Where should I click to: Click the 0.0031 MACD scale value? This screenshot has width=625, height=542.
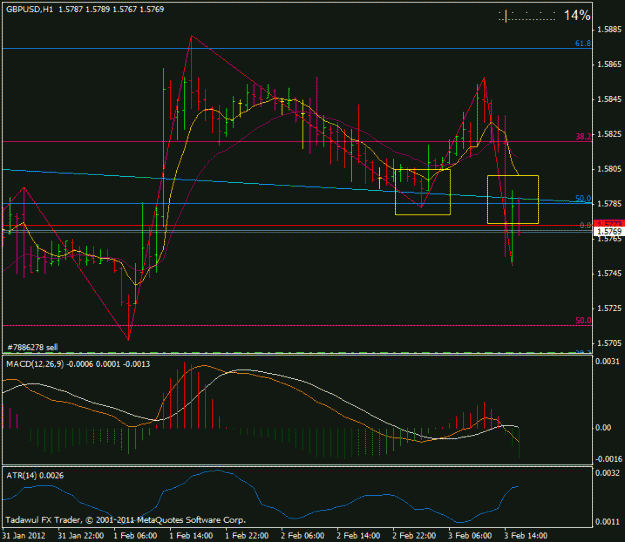[x=607, y=361]
